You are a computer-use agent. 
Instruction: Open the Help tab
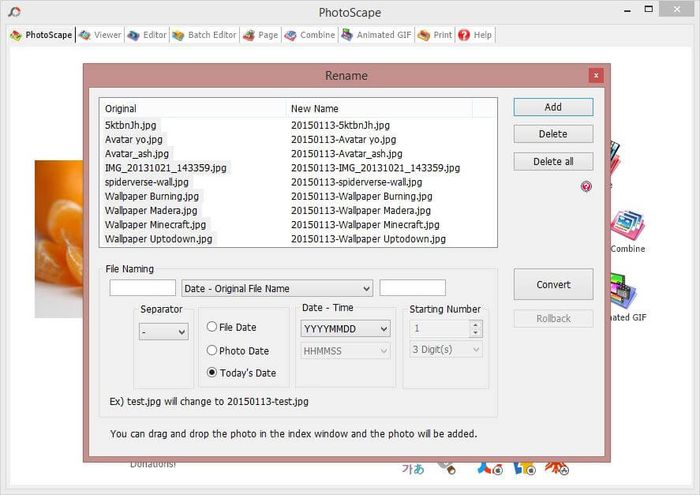[x=475, y=35]
